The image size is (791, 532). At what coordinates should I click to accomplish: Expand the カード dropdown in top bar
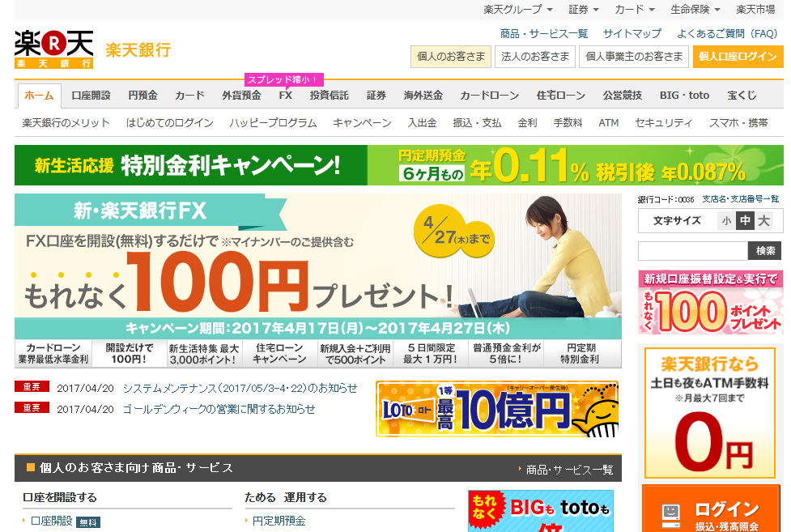[x=635, y=10]
